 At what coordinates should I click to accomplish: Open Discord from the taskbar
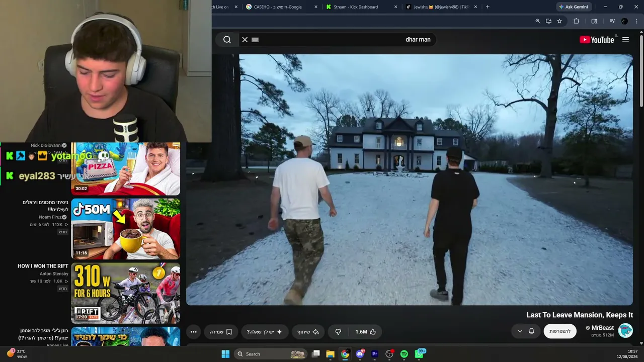[360, 354]
